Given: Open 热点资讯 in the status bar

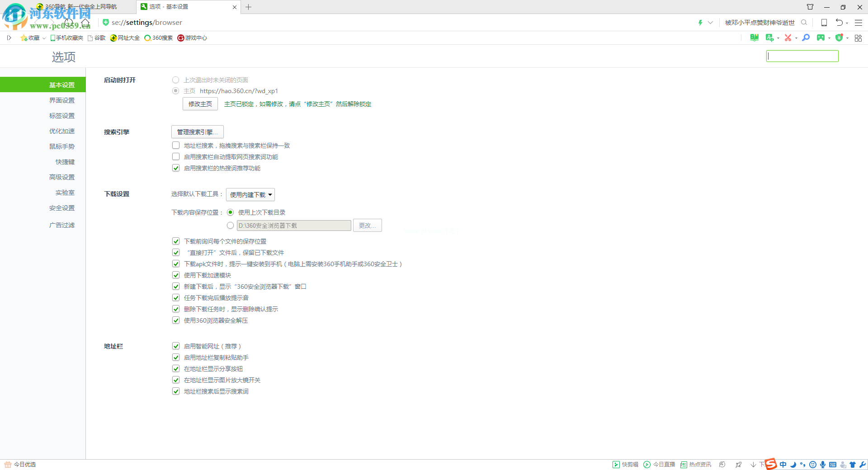Looking at the screenshot, I should pos(696,465).
